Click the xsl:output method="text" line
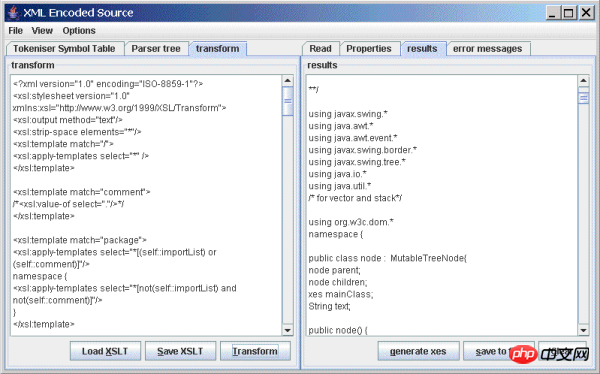The height and width of the screenshot is (374, 600). click(68, 120)
